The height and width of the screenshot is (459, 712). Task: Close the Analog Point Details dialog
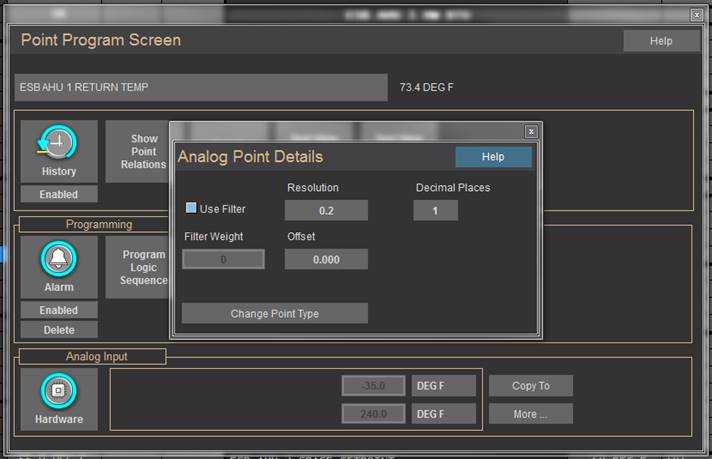pyautogui.click(x=531, y=131)
